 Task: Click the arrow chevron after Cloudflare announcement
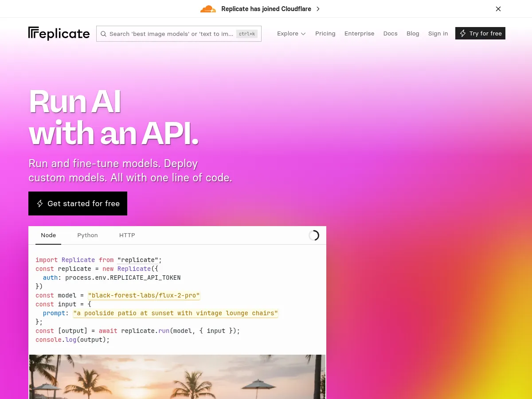tap(318, 9)
